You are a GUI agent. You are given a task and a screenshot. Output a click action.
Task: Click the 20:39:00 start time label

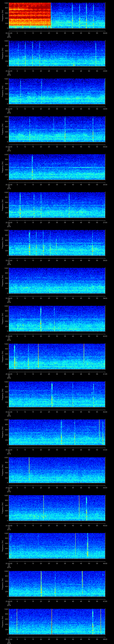[9, 336]
